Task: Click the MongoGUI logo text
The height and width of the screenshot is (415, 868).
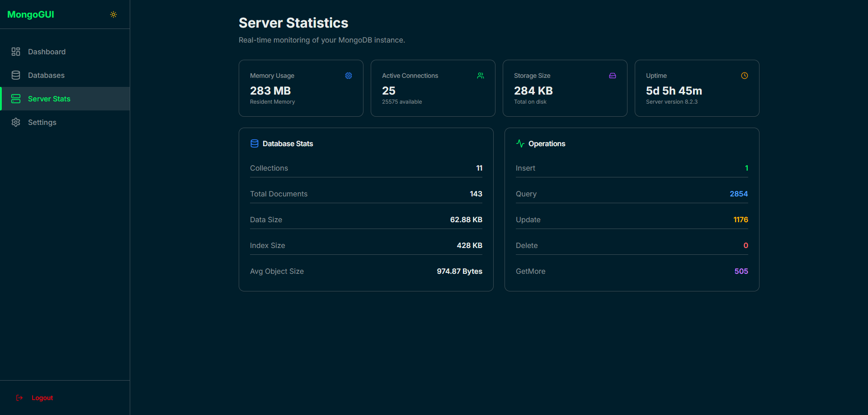Action: pyautogui.click(x=31, y=14)
